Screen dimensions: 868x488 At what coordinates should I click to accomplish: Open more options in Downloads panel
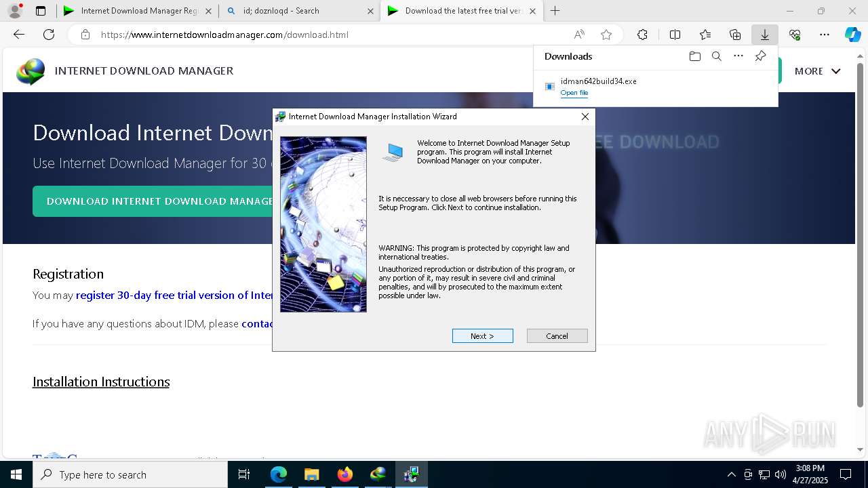738,56
